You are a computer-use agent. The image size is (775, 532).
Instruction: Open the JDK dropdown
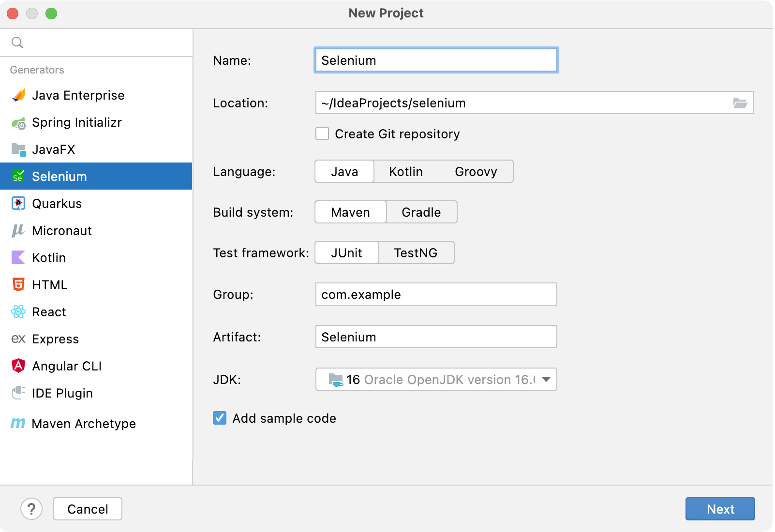click(436, 380)
